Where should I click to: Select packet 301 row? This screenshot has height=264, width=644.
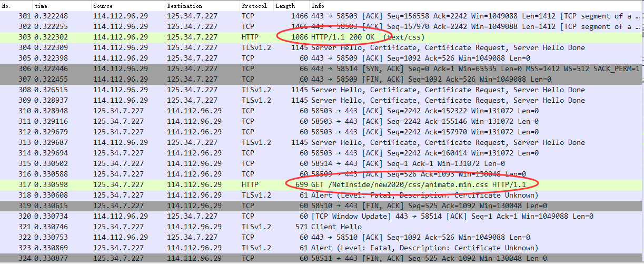[x=322, y=16]
